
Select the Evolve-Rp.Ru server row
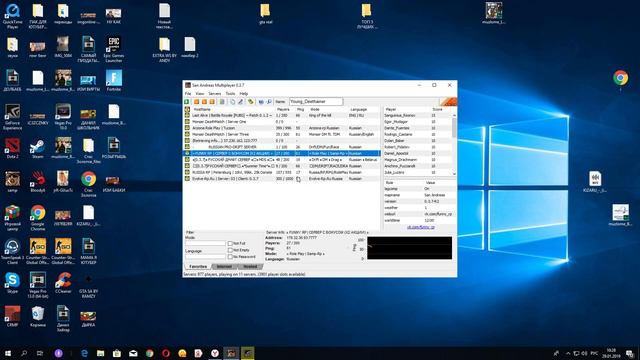[282, 179]
